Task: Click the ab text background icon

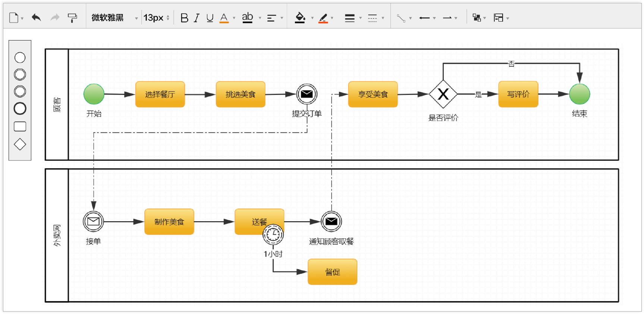Action: click(248, 17)
